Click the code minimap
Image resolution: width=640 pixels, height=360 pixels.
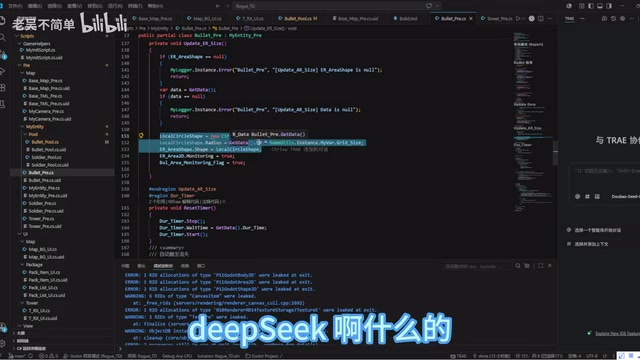(x=532, y=122)
